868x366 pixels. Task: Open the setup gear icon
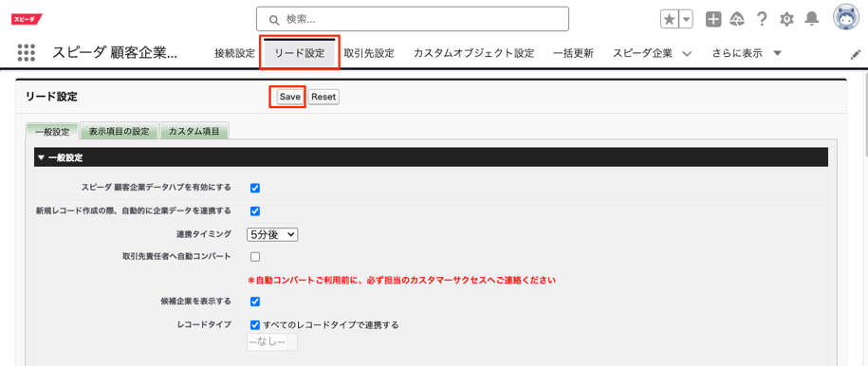coord(786,19)
